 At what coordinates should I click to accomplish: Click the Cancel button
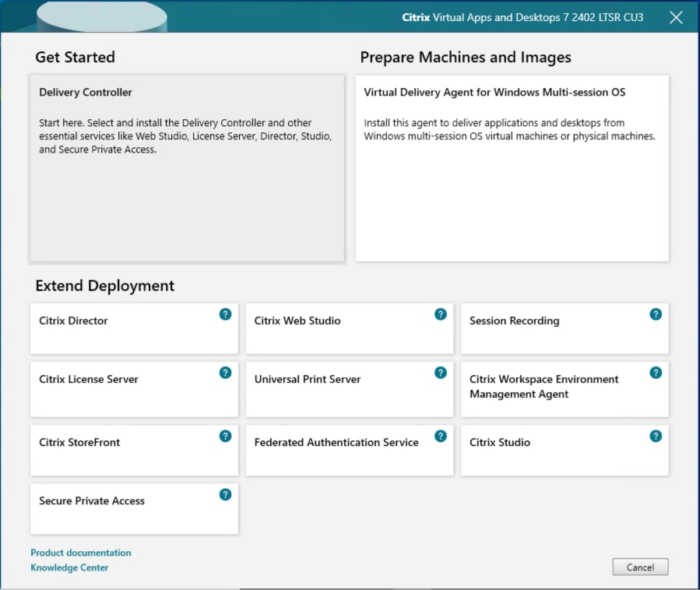pyautogui.click(x=640, y=567)
